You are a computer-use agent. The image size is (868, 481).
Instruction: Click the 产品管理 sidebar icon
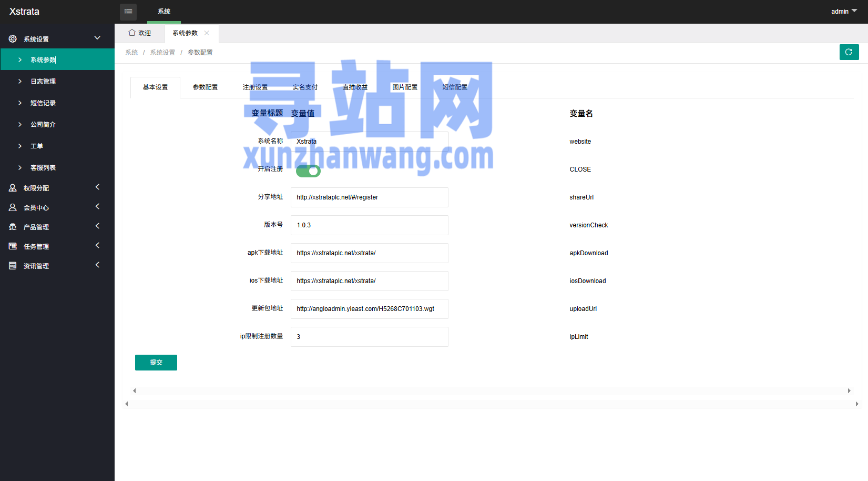[x=13, y=227]
